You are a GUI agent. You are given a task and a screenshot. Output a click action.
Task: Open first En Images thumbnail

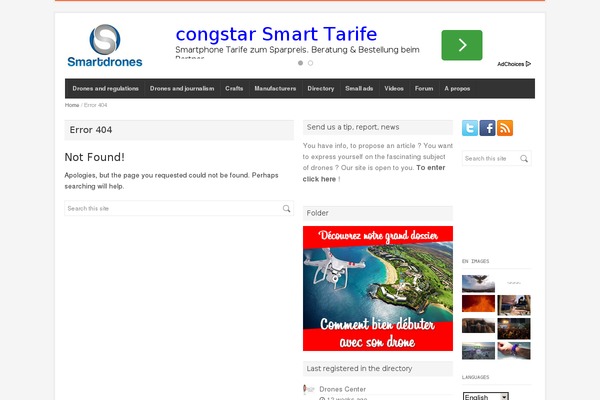[478, 283]
